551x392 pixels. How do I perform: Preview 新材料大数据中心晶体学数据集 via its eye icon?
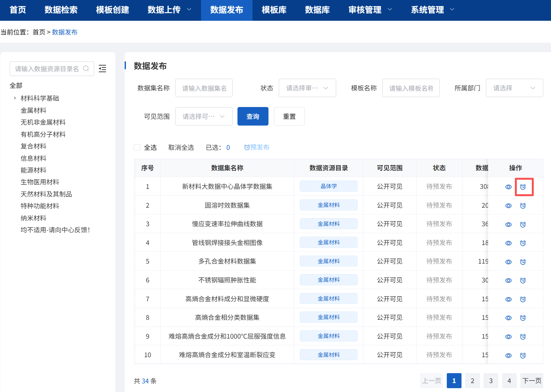508,187
